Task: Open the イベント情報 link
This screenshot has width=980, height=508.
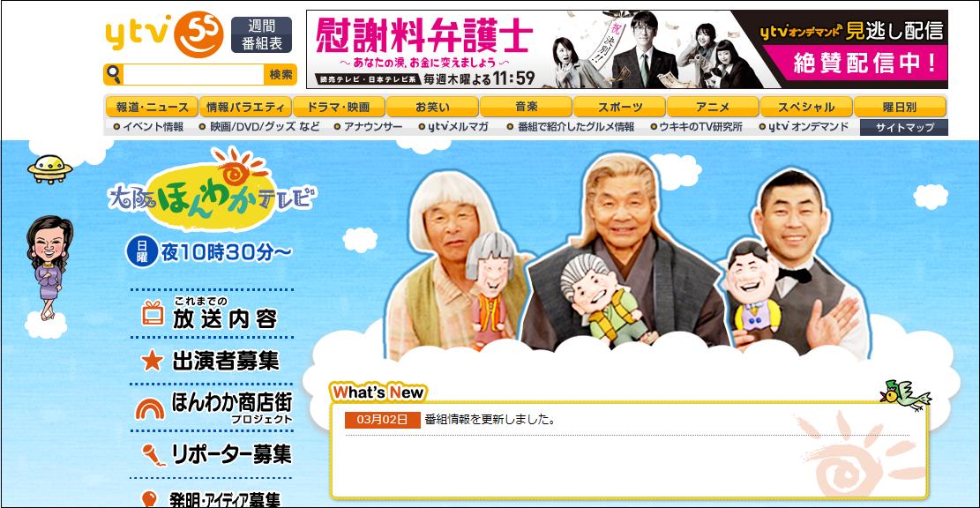Action: click(148, 127)
